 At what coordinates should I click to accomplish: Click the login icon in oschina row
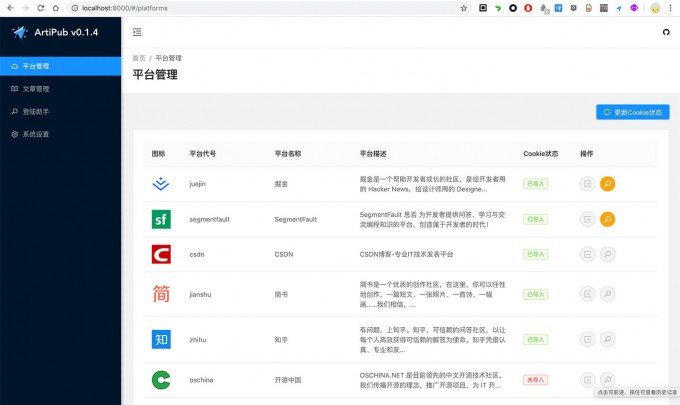(x=588, y=380)
